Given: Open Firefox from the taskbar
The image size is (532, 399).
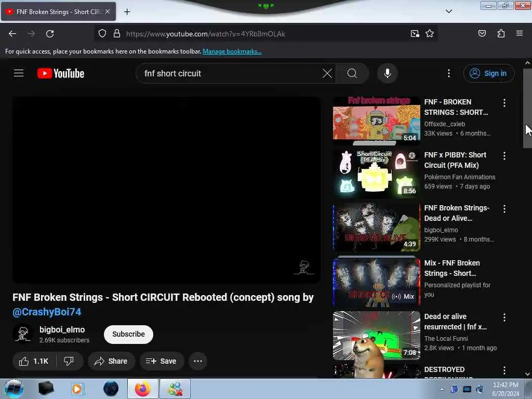Looking at the screenshot, I should (142, 389).
